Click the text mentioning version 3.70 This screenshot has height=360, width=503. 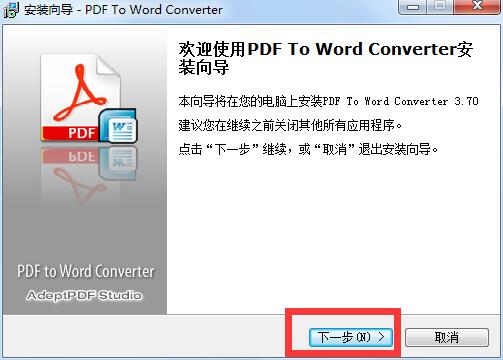[x=328, y=101]
